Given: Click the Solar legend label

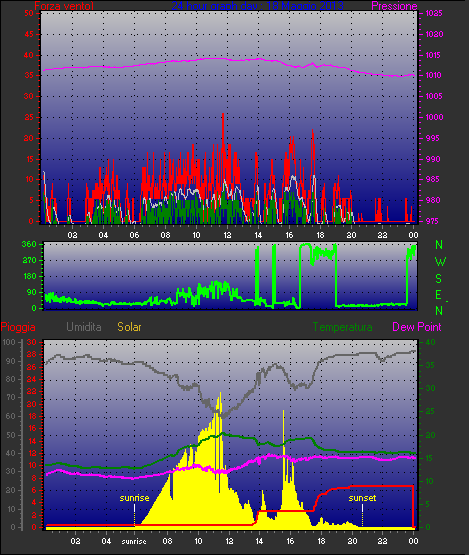Looking at the screenshot, I should click(x=129, y=327).
